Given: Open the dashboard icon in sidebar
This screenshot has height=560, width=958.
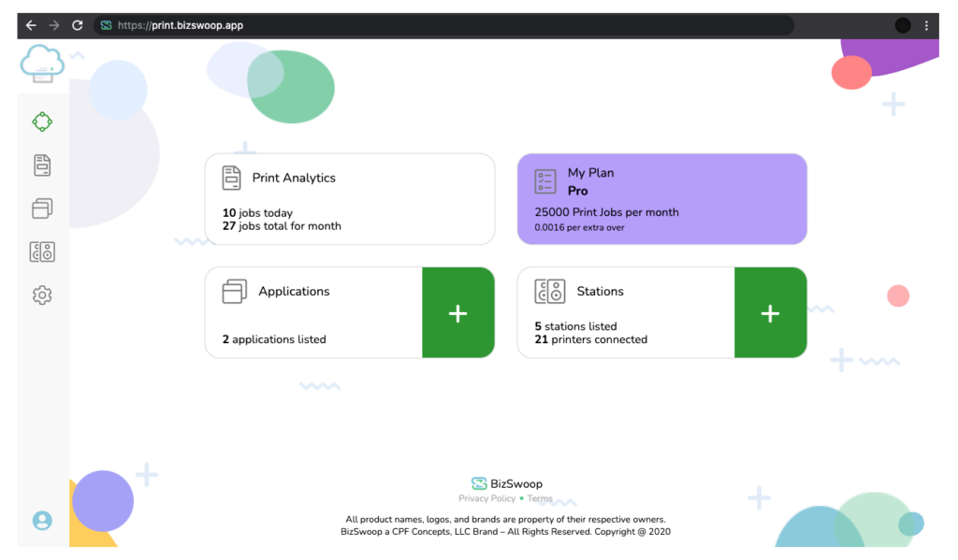Looking at the screenshot, I should click(x=42, y=122).
